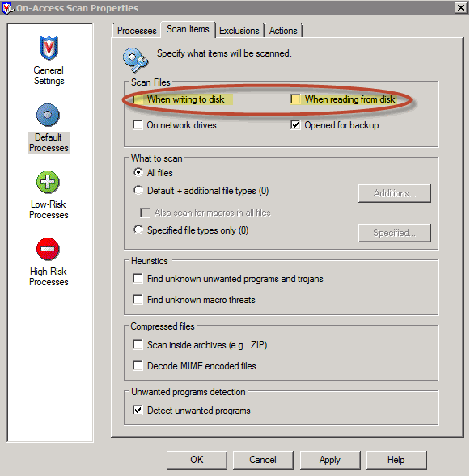
Task: Select Specified file types only radio
Action: [138, 230]
